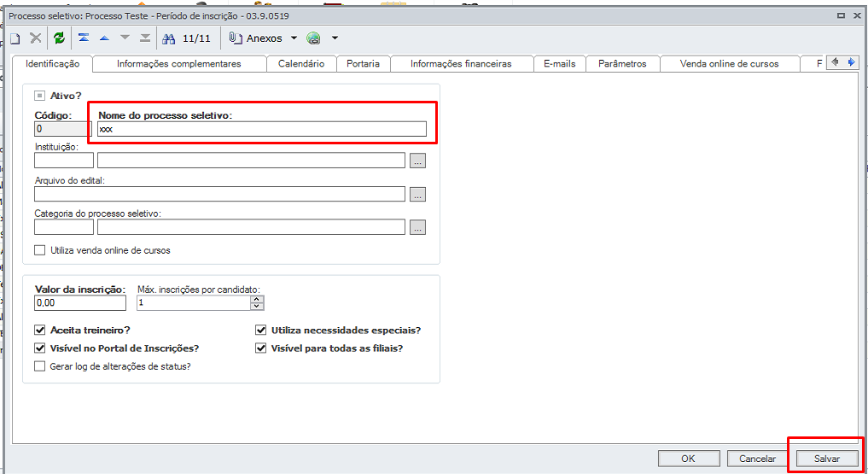This screenshot has width=868, height=474.
Task: Click Categoria do processo seletivo name field
Action: (251, 227)
